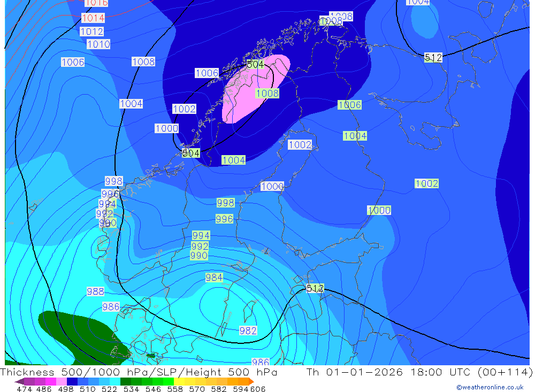535x392 pixels.
Task: Click the legend value 582
Action: pos(218,389)
